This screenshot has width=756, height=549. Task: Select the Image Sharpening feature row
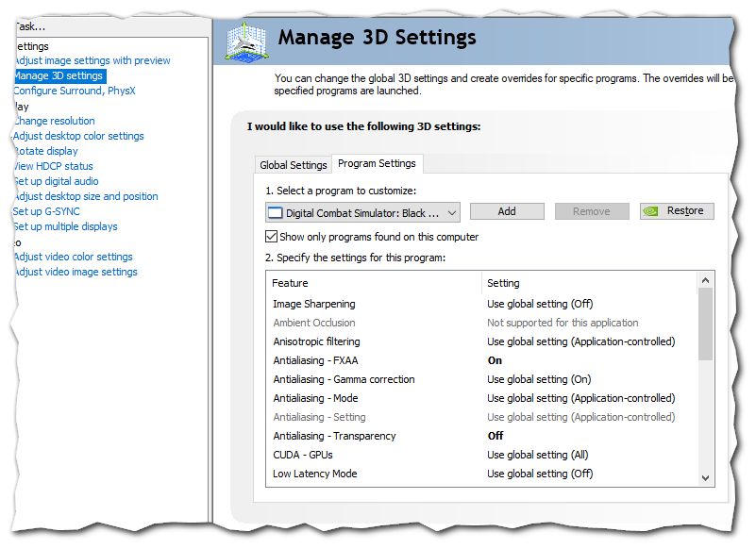pos(314,304)
